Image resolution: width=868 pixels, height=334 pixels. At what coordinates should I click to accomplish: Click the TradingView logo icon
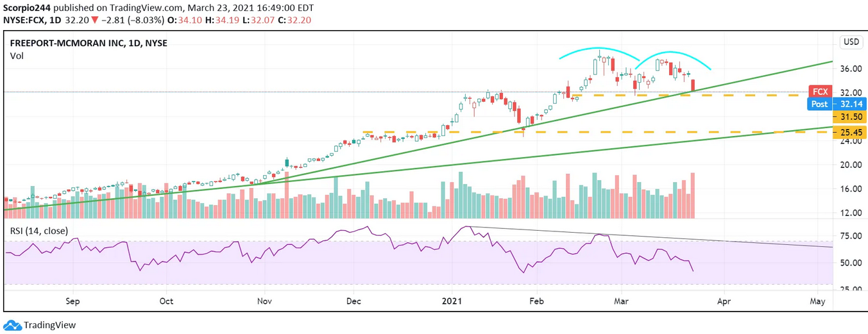[13, 325]
